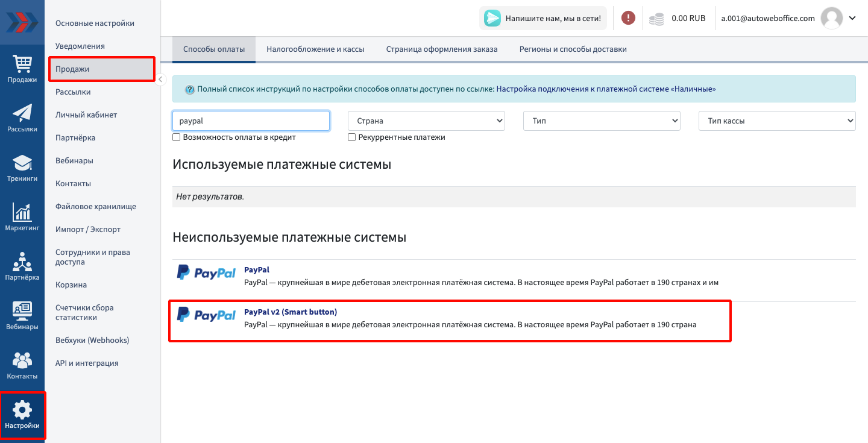Open Регионы и способы доставки tab
868x443 pixels.
pyautogui.click(x=573, y=49)
